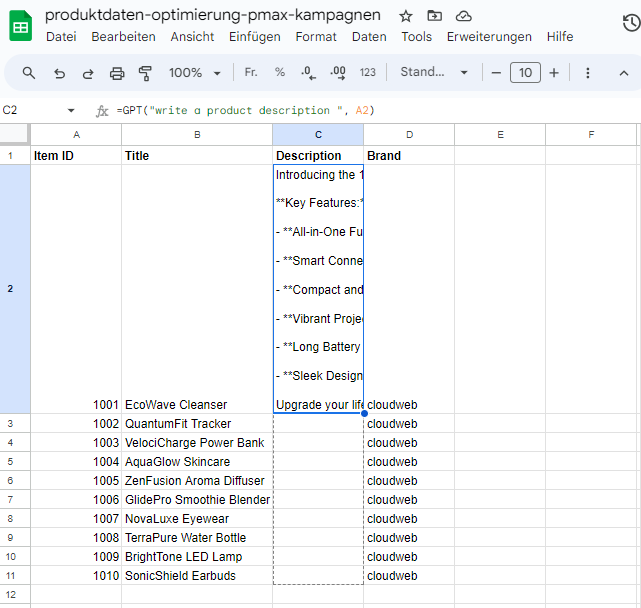Viewport: 641px width, 608px height.
Task: Check the cloud save status icon
Action: (463, 16)
